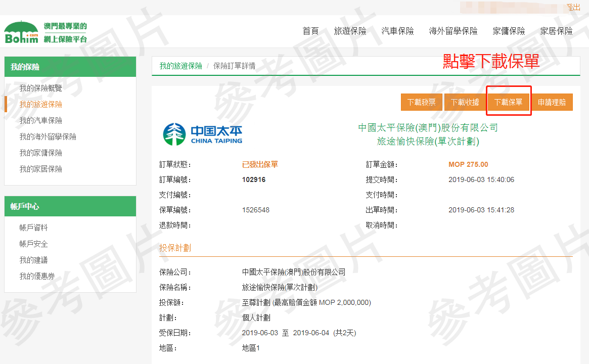Download the policy via 下載保單
This screenshot has width=589, height=364.
coord(508,102)
